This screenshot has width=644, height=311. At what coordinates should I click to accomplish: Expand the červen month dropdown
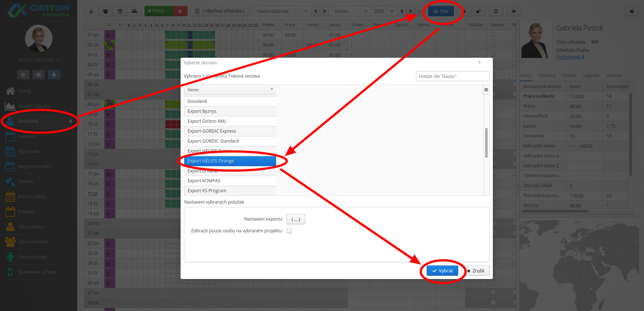pyautogui.click(x=365, y=11)
